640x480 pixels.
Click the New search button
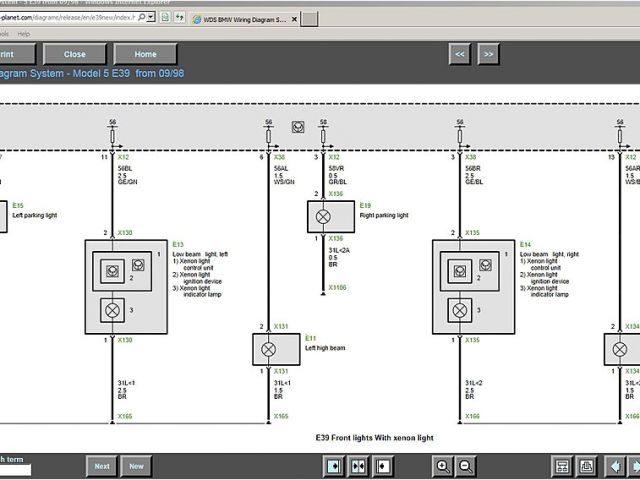[x=136, y=466]
